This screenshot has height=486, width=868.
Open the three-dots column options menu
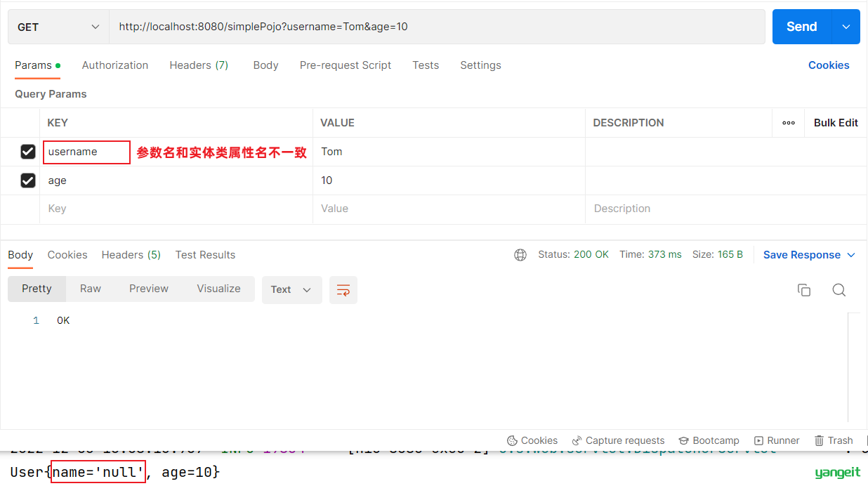tap(789, 123)
